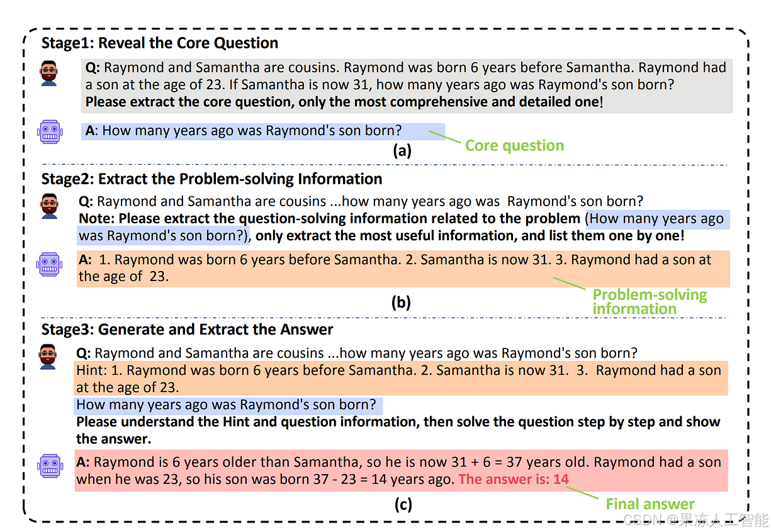Click the red 'The answer is: 14' text
Image resolution: width=771 pixels, height=532 pixels.
pos(514,479)
